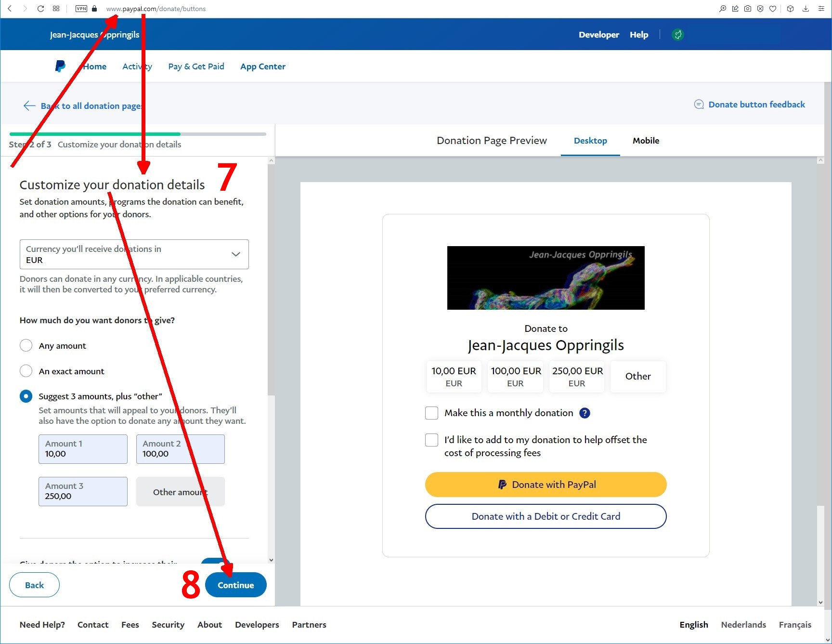Open the easy setup sliders icon

(821, 9)
